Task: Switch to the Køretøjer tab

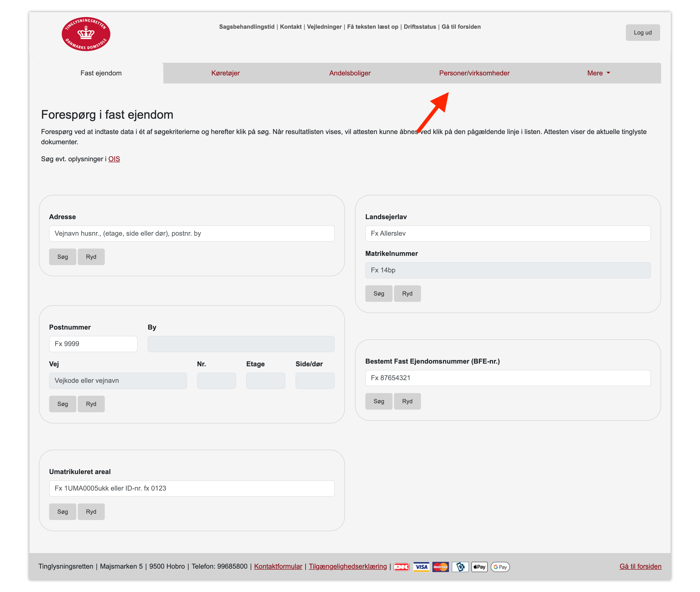Action: 225,73
